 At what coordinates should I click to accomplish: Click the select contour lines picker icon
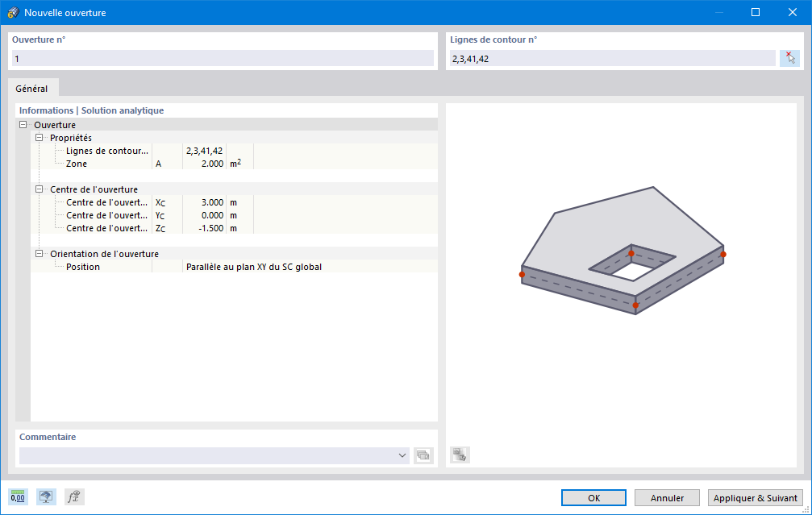789,58
